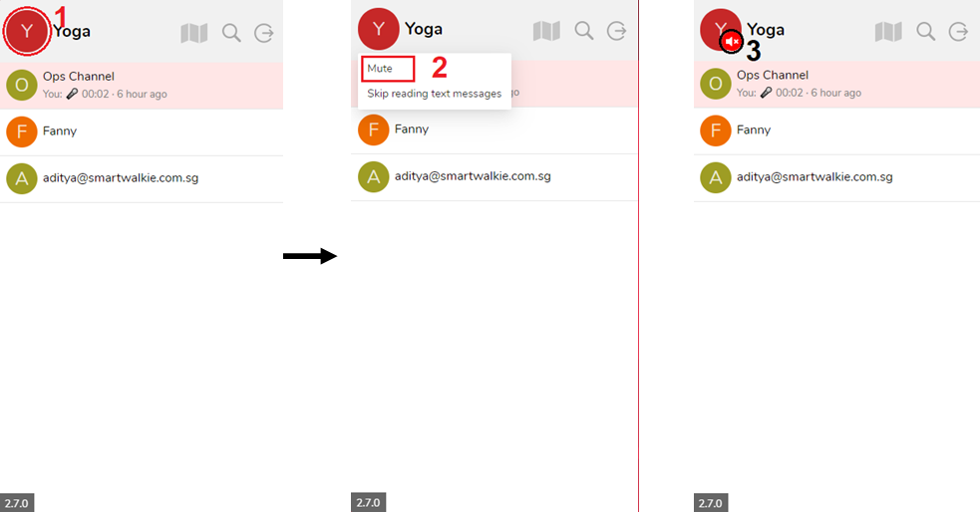The height and width of the screenshot is (512, 980).
Task: Open the circled Yoga avatar marked 1
Action: (x=27, y=31)
